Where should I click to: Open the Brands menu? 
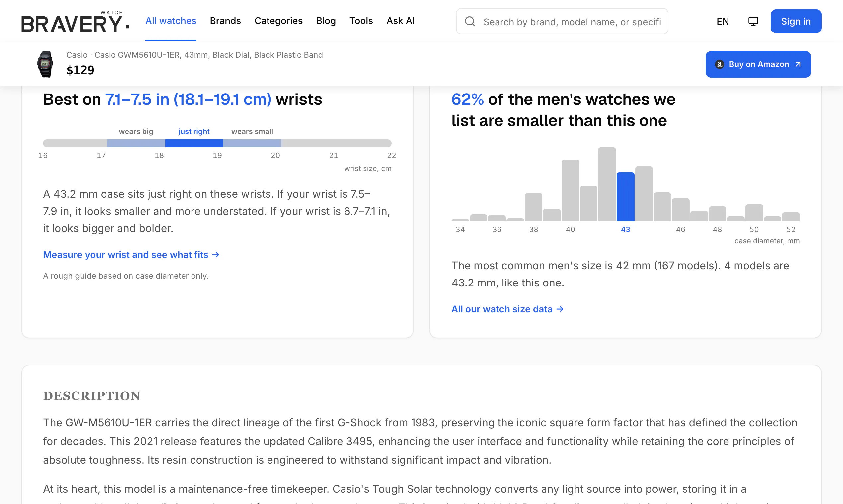[225, 21]
